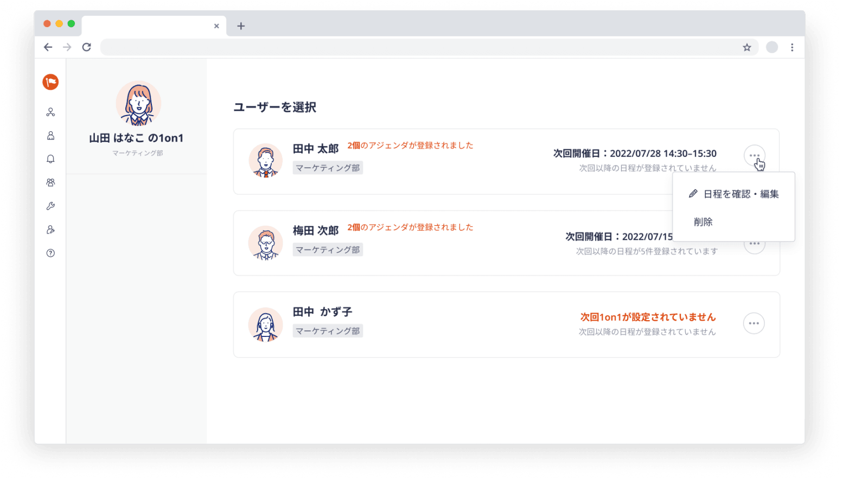Click the orange flag logo icon
This screenshot has width=868, height=478.
[50, 82]
